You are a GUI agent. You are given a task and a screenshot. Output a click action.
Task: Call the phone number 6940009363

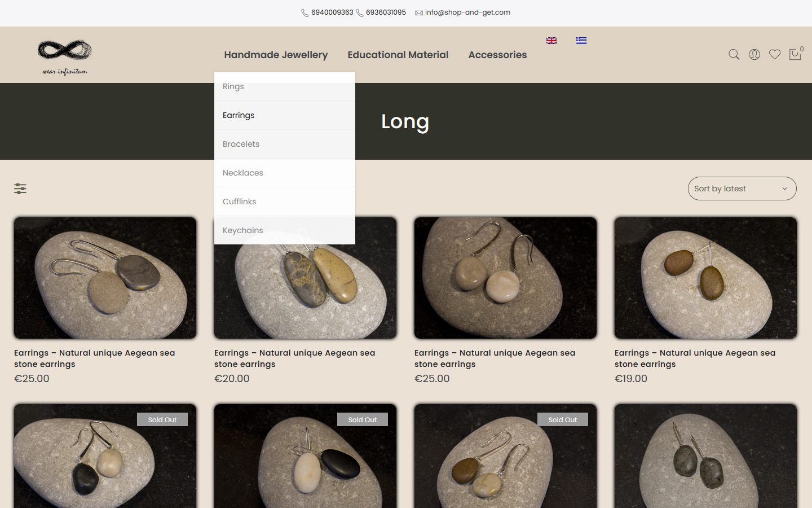pos(332,12)
